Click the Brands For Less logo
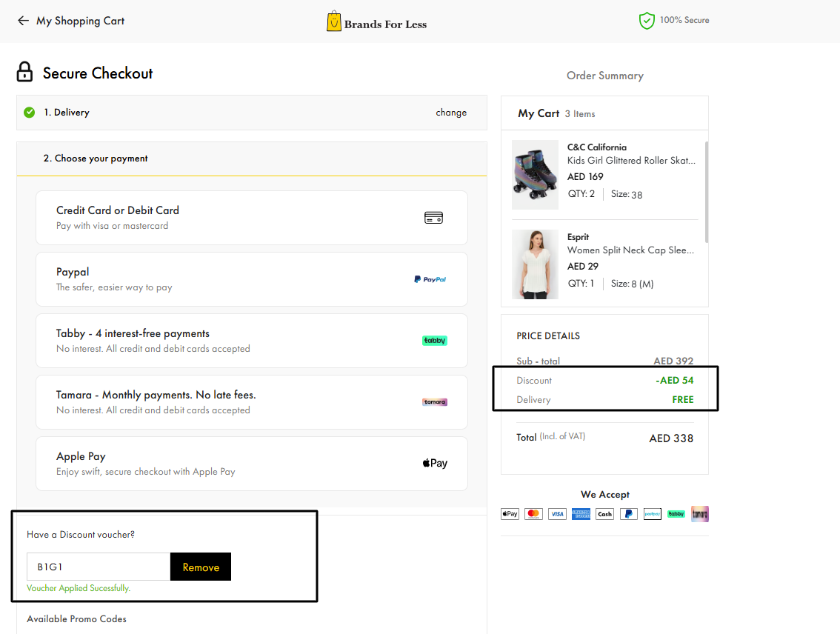 377,21
